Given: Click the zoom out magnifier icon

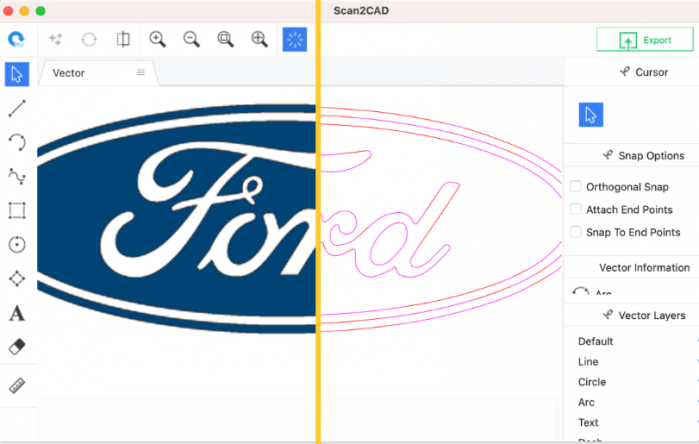Looking at the screenshot, I should [191, 39].
